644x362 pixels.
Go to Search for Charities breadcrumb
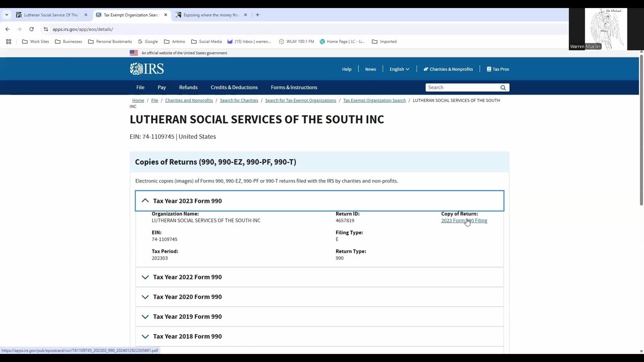pyautogui.click(x=239, y=101)
